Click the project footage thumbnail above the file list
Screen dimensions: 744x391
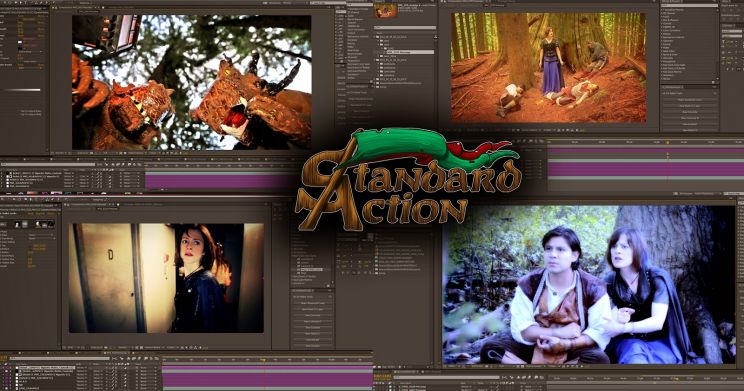click(385, 11)
